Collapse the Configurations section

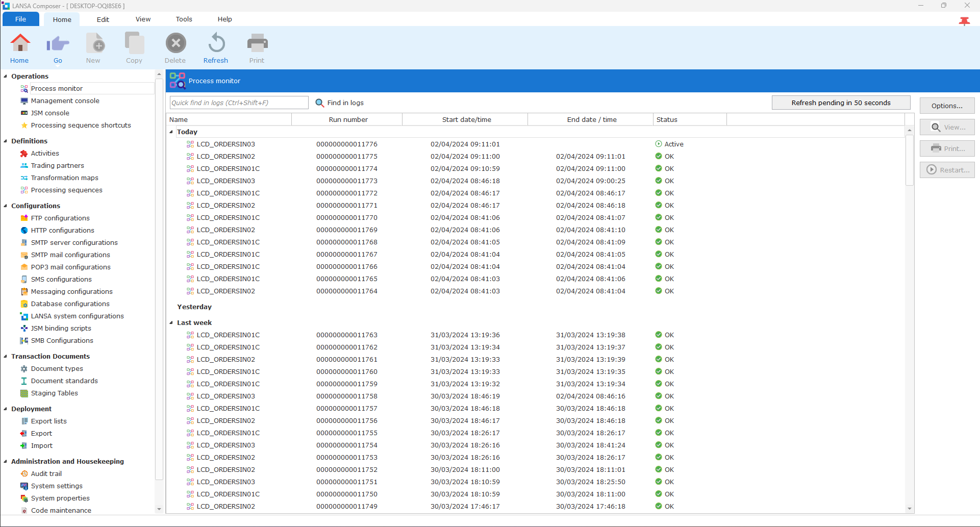[6, 206]
